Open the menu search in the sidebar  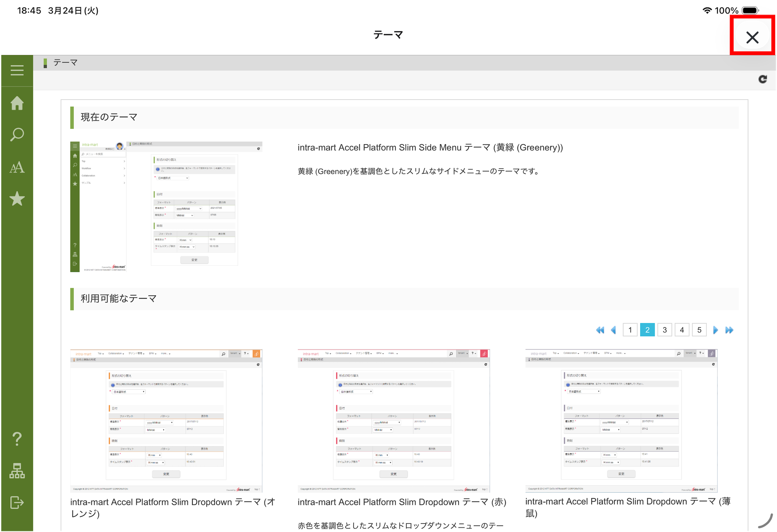[17, 134]
